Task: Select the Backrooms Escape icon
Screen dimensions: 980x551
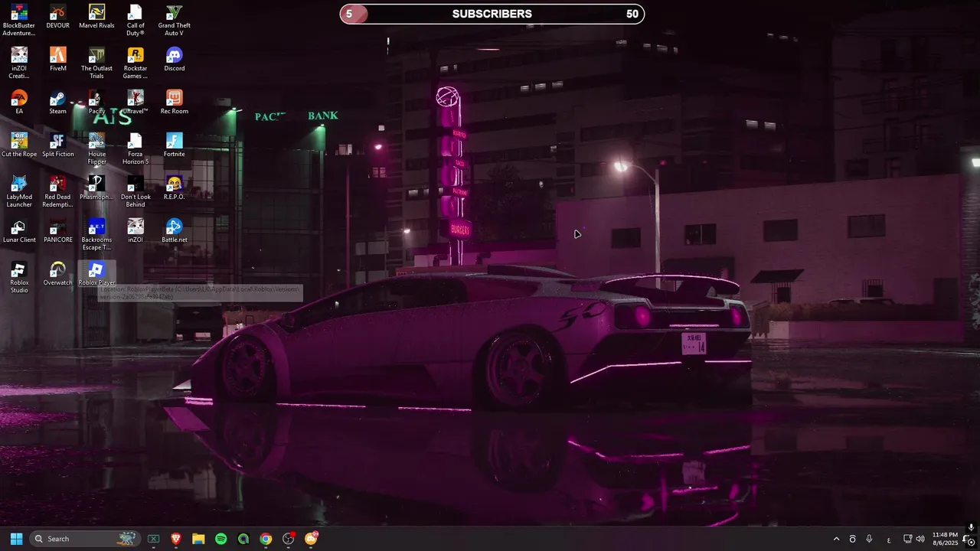Action: pos(96,235)
